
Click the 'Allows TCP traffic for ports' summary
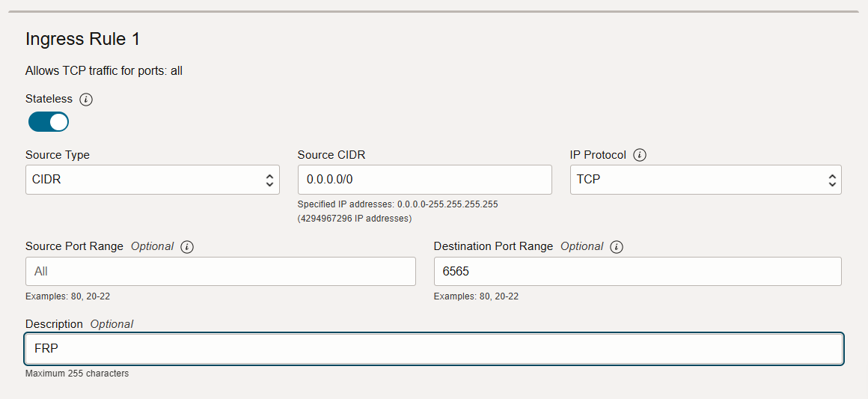pos(104,71)
